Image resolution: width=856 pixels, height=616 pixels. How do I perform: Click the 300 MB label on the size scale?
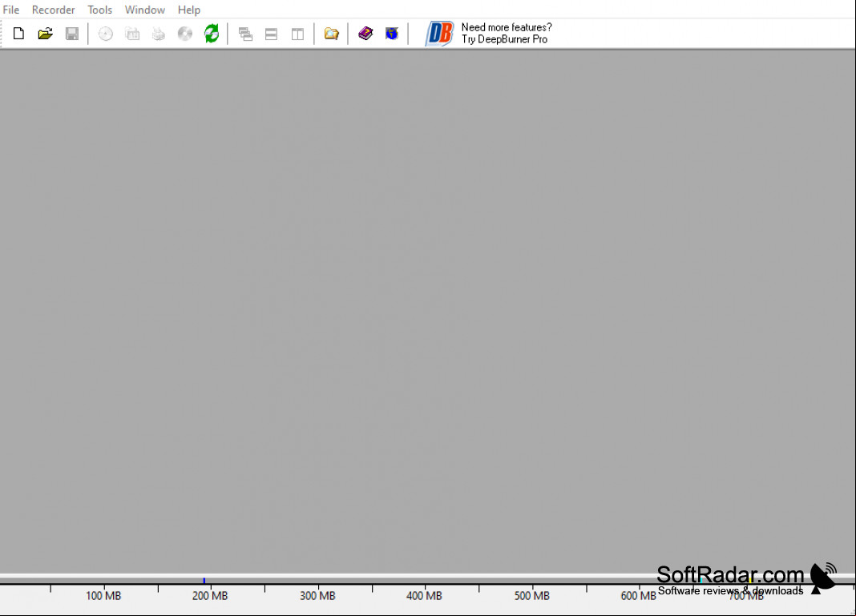[x=317, y=596]
